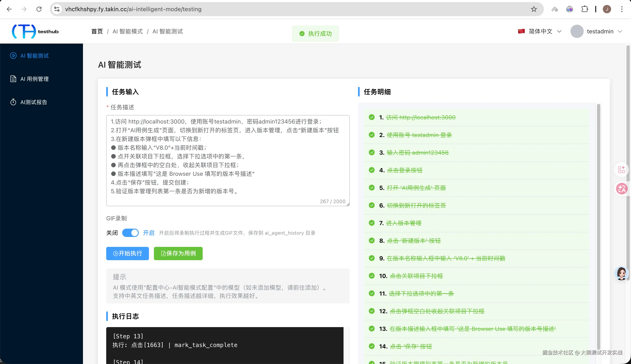The image size is (631, 364).
Task: Go to 首页 breadcrumb
Action: tap(97, 31)
